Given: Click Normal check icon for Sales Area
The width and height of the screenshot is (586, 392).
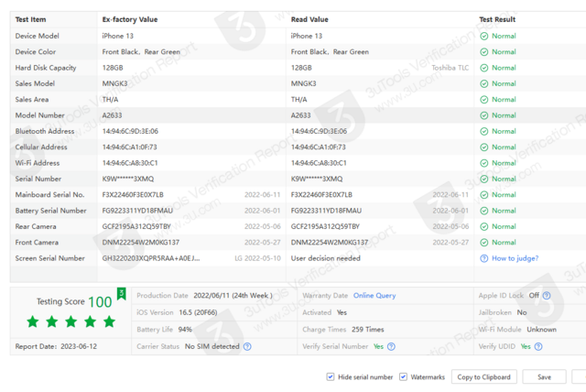Looking at the screenshot, I should pos(484,100).
